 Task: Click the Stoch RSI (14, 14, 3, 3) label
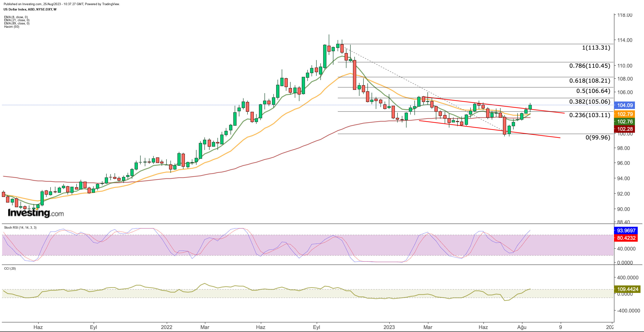20,227
